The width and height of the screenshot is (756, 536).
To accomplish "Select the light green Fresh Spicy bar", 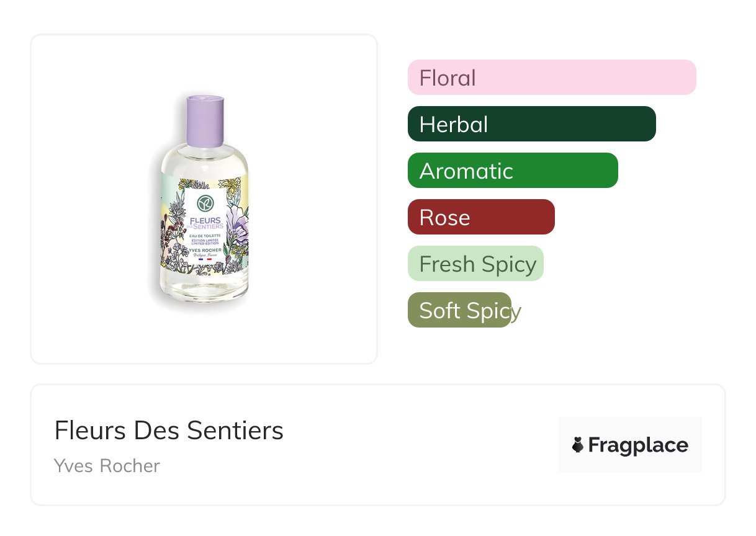I will [475, 264].
